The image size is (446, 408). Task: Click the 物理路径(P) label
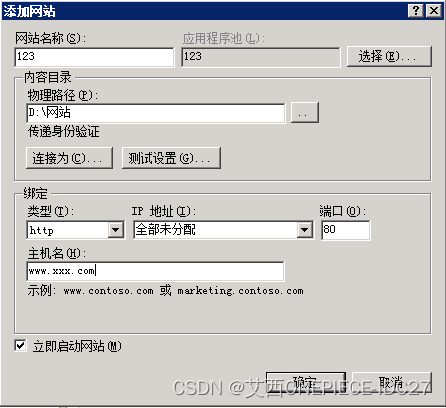coord(63,96)
